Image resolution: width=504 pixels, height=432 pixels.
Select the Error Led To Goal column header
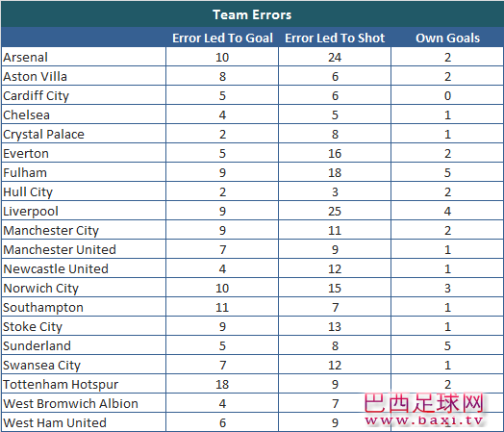tap(222, 38)
